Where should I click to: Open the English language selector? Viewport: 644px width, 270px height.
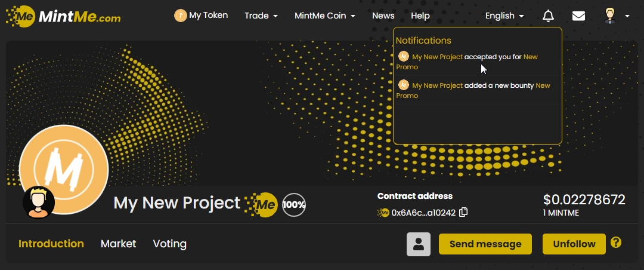[504, 16]
